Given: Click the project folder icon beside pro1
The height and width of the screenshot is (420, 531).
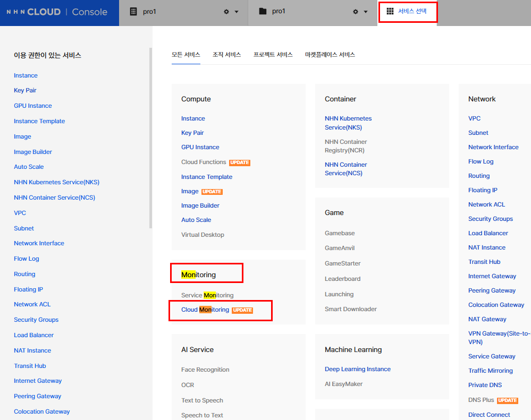Looking at the screenshot, I should (x=263, y=12).
